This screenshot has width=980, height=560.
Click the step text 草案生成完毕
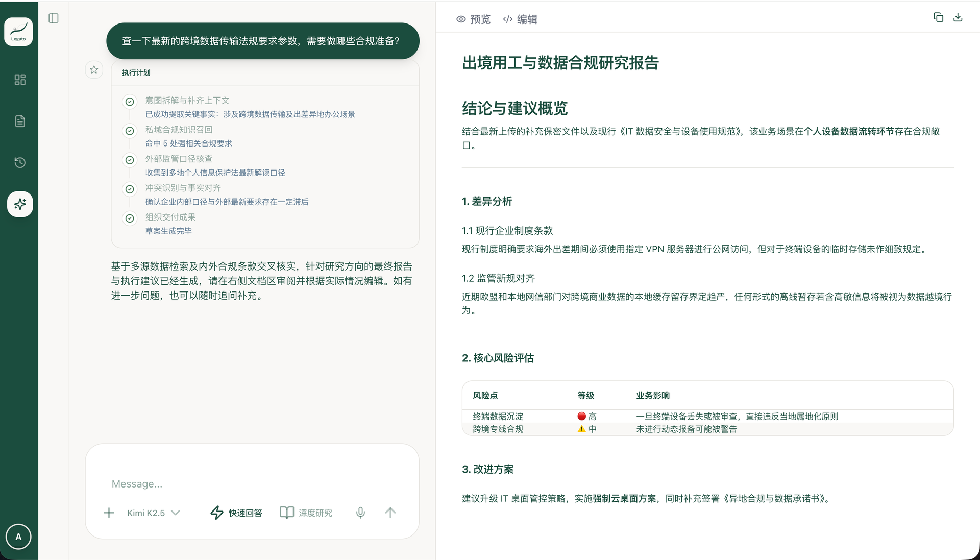(x=168, y=231)
